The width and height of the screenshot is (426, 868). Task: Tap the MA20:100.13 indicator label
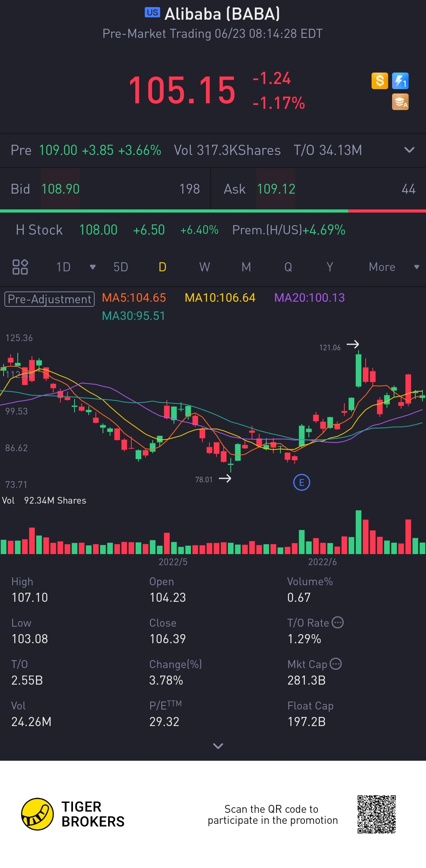pyautogui.click(x=310, y=297)
